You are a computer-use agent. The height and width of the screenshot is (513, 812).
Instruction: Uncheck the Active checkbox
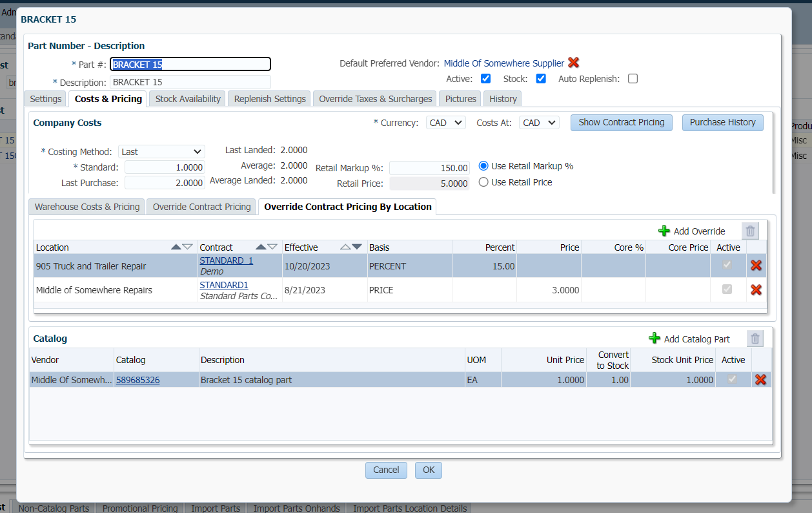pyautogui.click(x=486, y=79)
